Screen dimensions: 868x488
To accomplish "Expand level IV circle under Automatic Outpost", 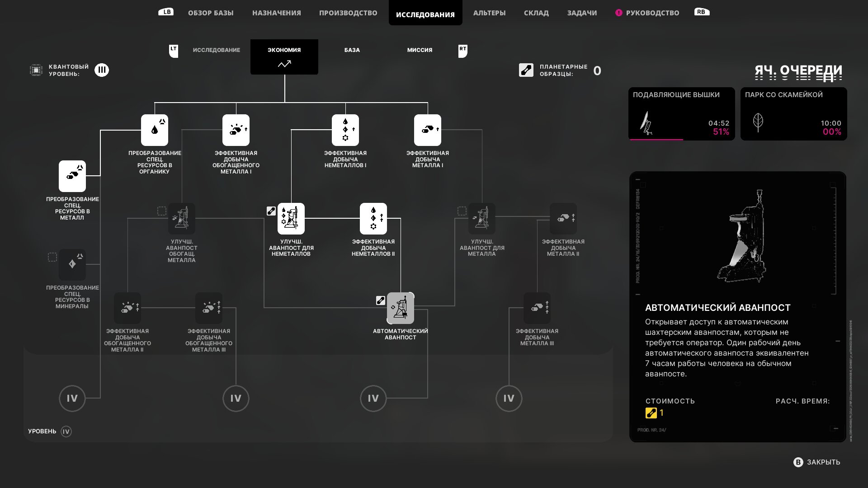I will (x=373, y=399).
